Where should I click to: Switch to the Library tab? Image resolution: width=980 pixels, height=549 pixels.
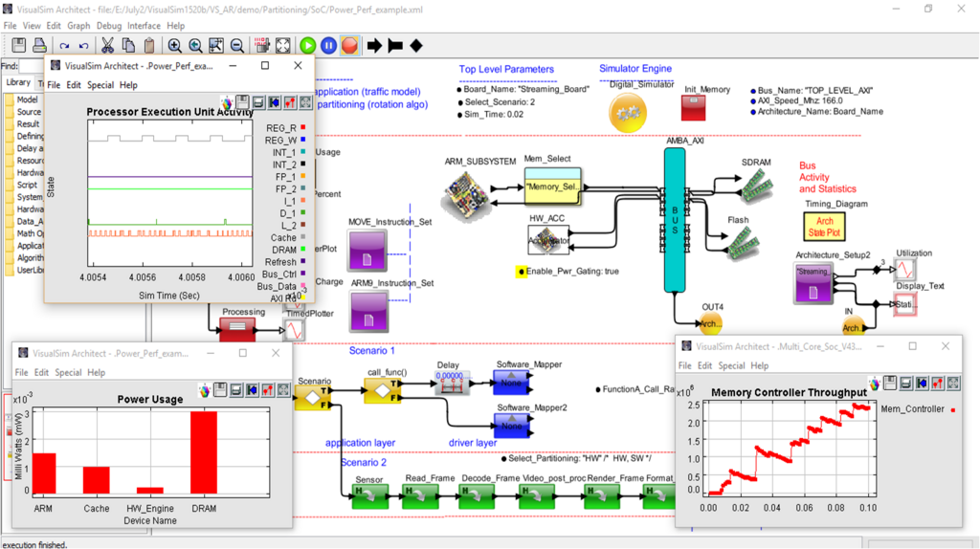pyautogui.click(x=17, y=82)
